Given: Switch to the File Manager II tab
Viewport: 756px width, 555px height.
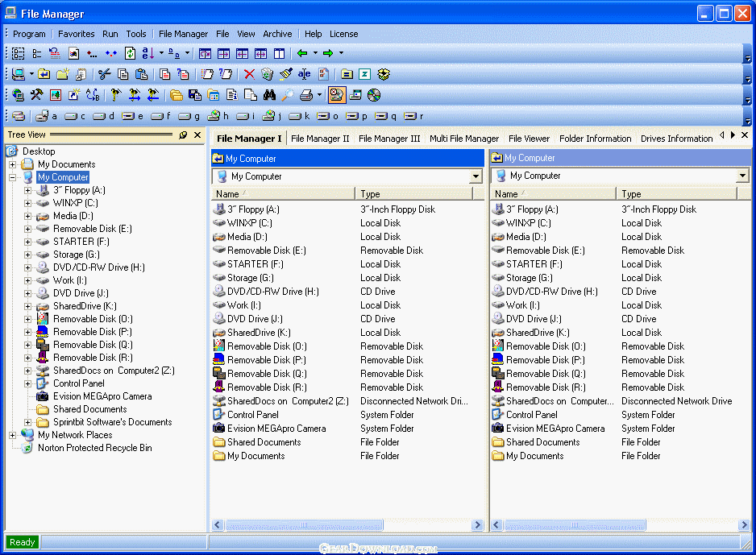Looking at the screenshot, I should coord(320,139).
